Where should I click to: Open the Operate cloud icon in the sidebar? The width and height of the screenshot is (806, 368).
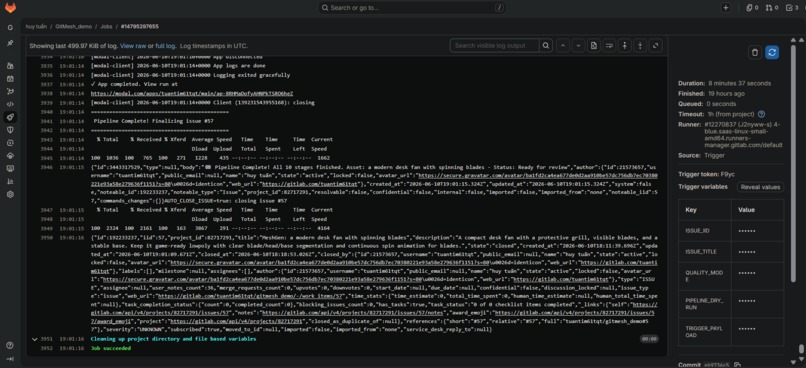pos(10,156)
